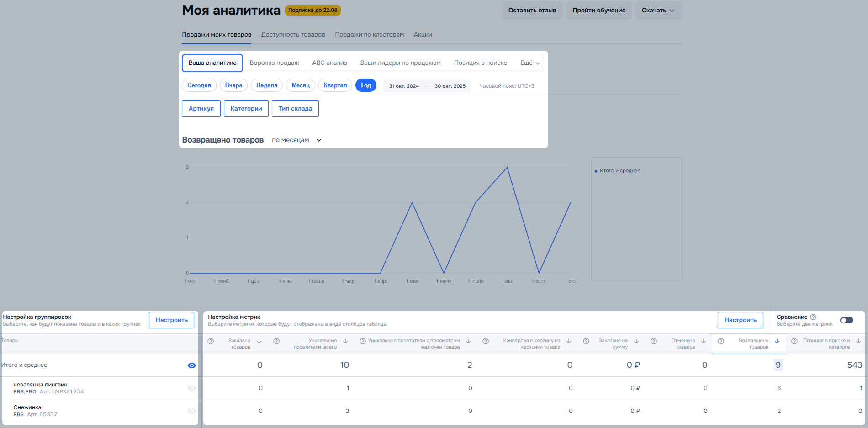Click help icon before Позиция в поиске
Image resolution: width=868 pixels, height=428 pixels.
pos(794,341)
